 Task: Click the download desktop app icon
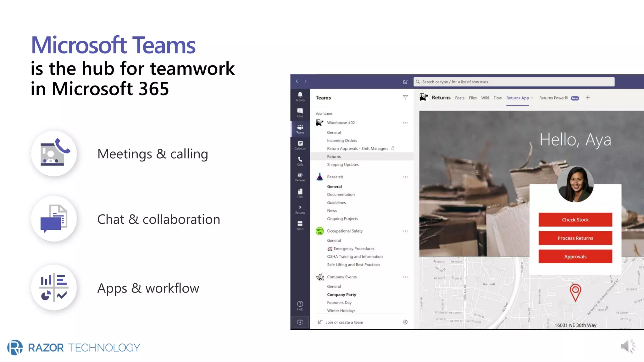point(300,322)
